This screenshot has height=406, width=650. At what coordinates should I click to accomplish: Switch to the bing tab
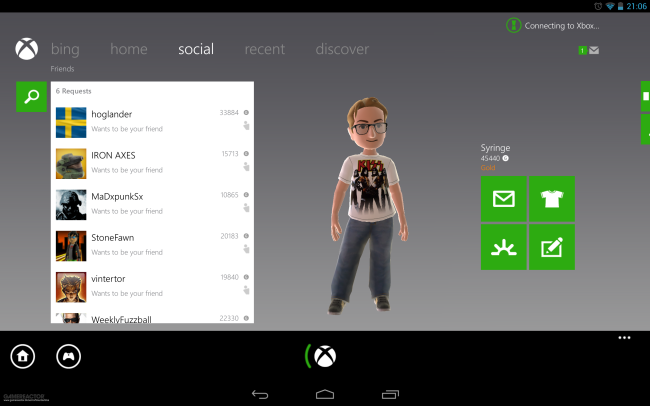[65, 49]
